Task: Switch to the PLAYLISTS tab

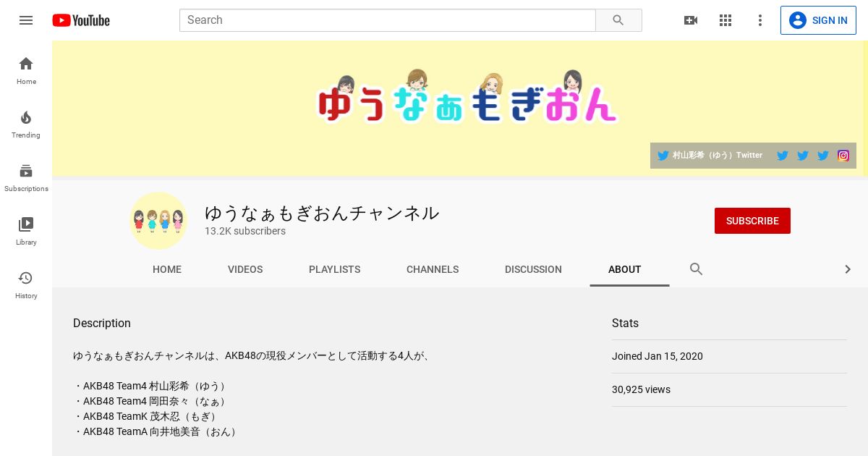Action: point(334,269)
